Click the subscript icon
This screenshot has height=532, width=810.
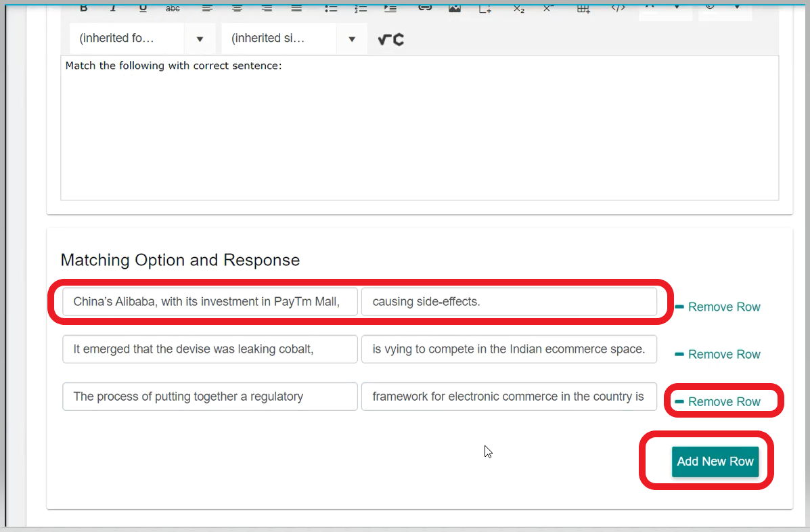[x=518, y=8]
